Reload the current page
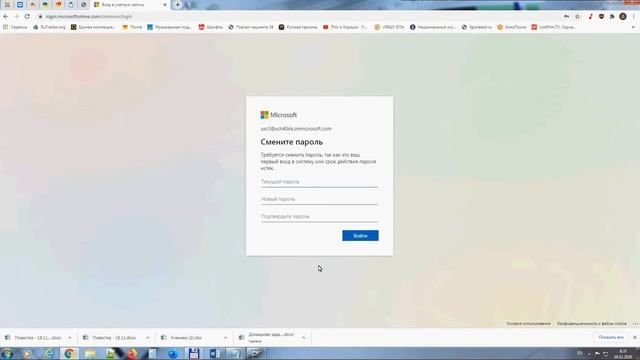The height and width of the screenshot is (360, 640). [x=27, y=16]
